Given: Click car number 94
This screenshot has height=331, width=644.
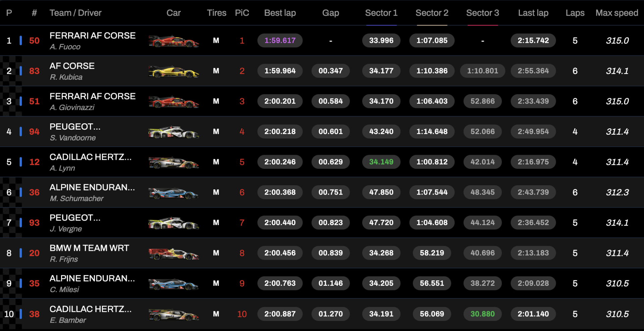Looking at the screenshot, I should (x=34, y=132).
